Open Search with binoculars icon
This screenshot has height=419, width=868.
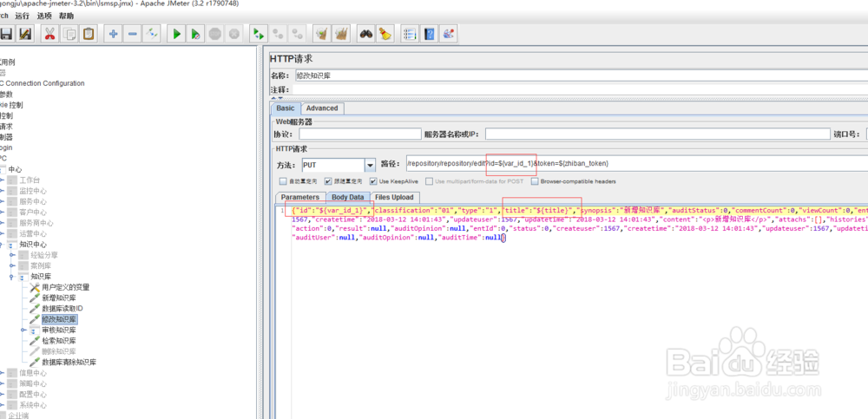366,34
